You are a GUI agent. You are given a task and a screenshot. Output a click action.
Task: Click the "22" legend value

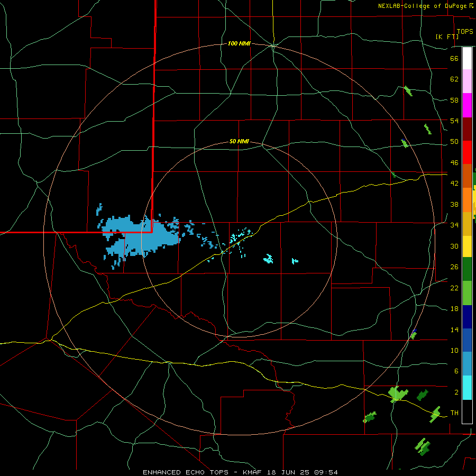point(454,288)
